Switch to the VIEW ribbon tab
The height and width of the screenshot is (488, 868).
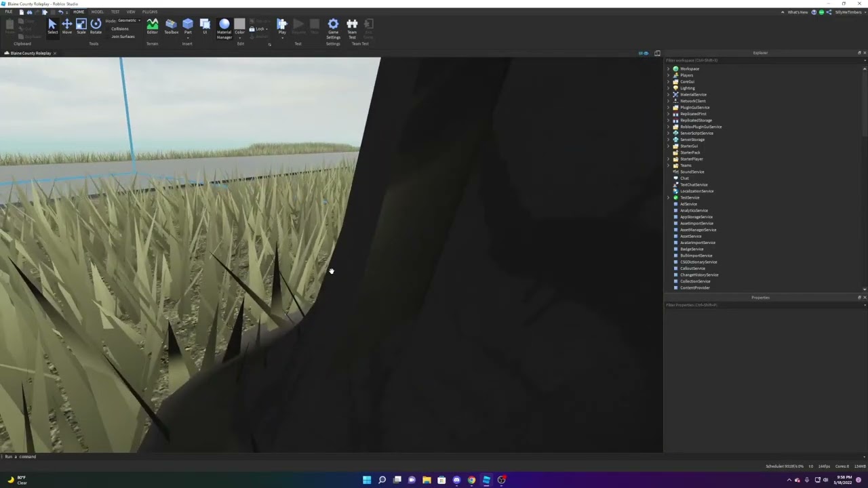pos(131,12)
